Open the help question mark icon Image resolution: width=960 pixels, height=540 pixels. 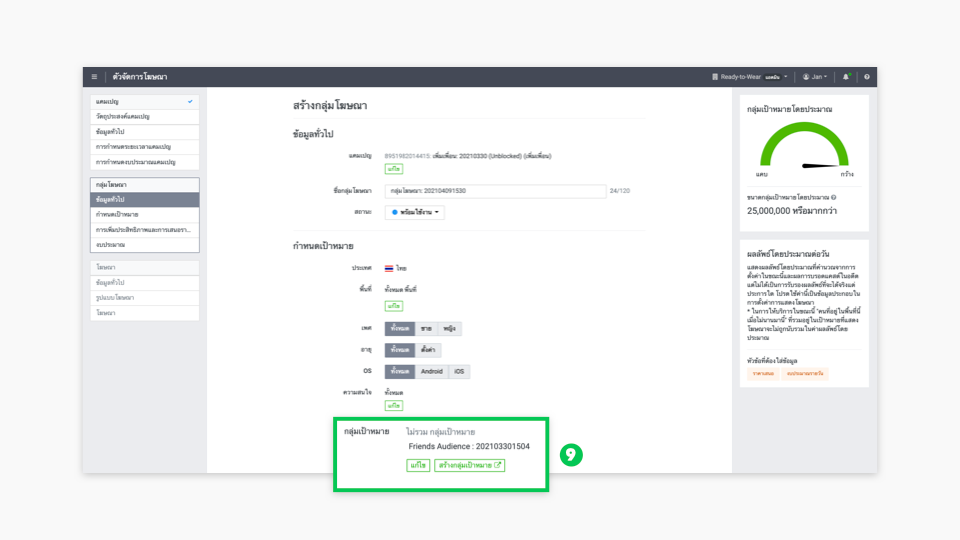867,77
